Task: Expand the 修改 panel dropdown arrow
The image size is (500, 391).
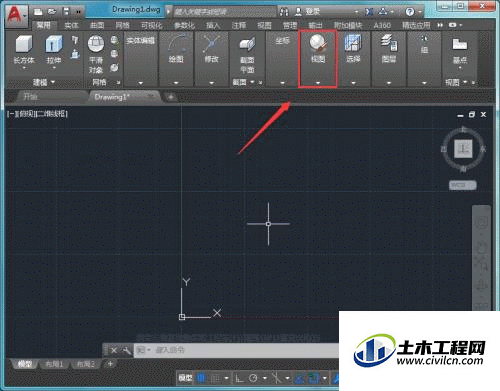Action: (211, 83)
